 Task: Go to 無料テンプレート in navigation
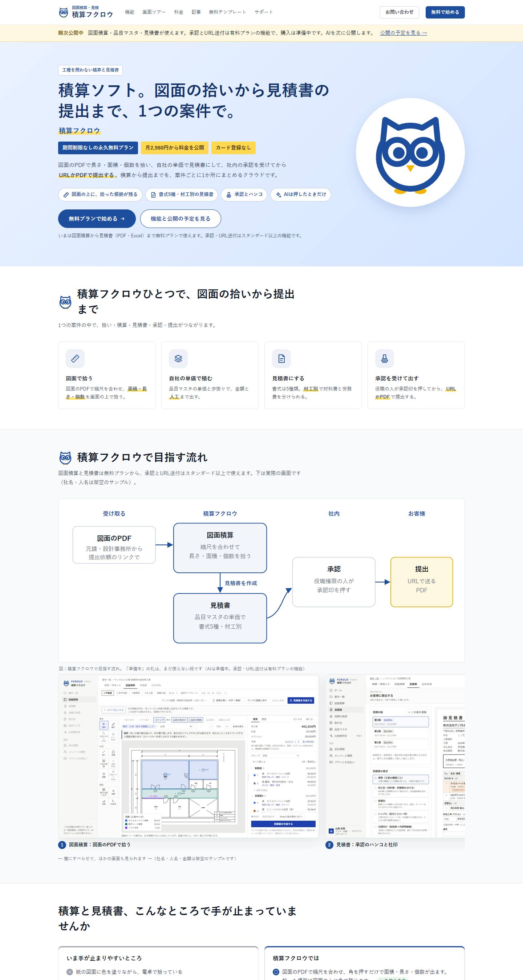point(227,12)
